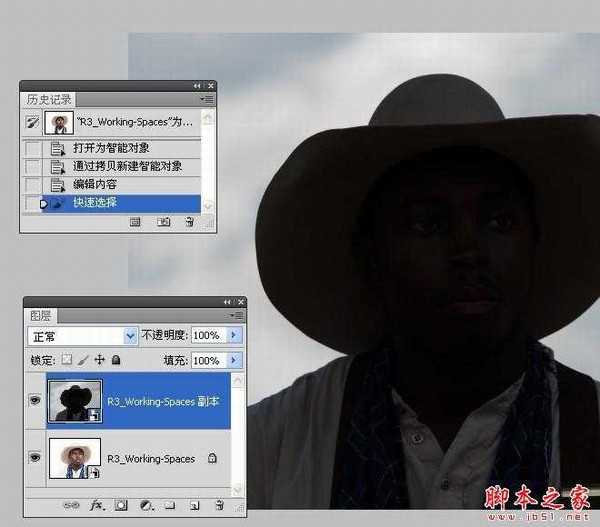Screen dimensions: 600x527
Task: Switch to the 历史记录 tab
Action: pos(49,100)
